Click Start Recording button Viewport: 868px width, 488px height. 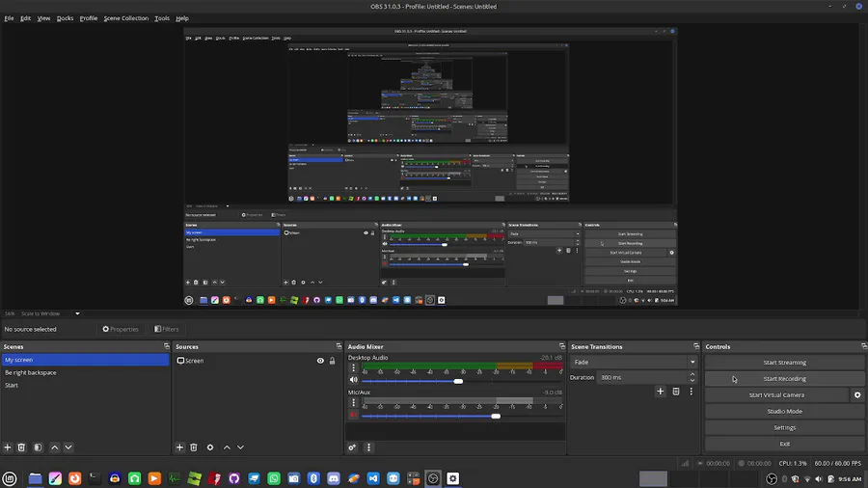[784, 379]
